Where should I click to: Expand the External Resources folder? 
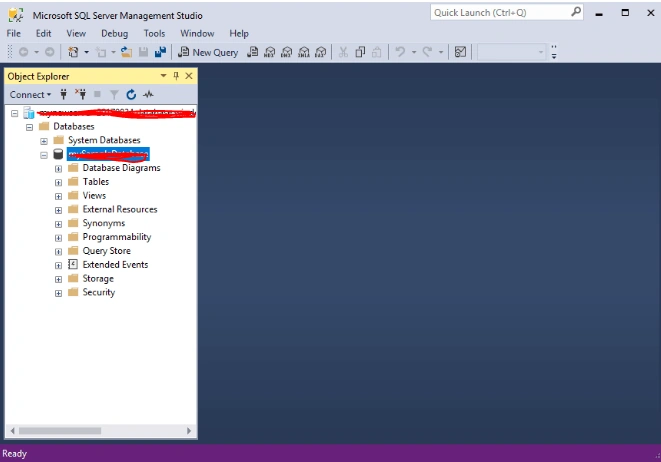point(59,210)
